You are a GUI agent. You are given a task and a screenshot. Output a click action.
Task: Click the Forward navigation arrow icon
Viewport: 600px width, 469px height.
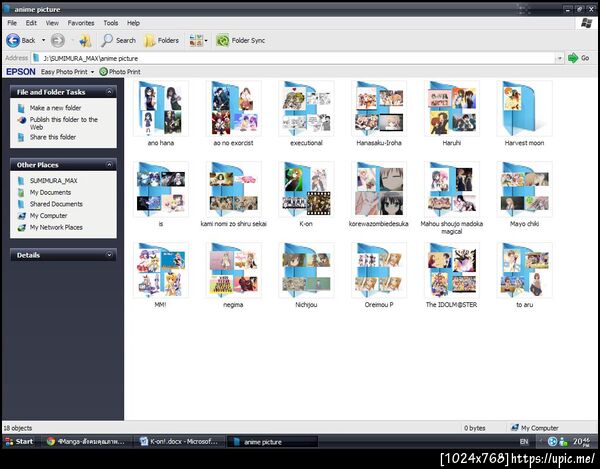coord(58,40)
